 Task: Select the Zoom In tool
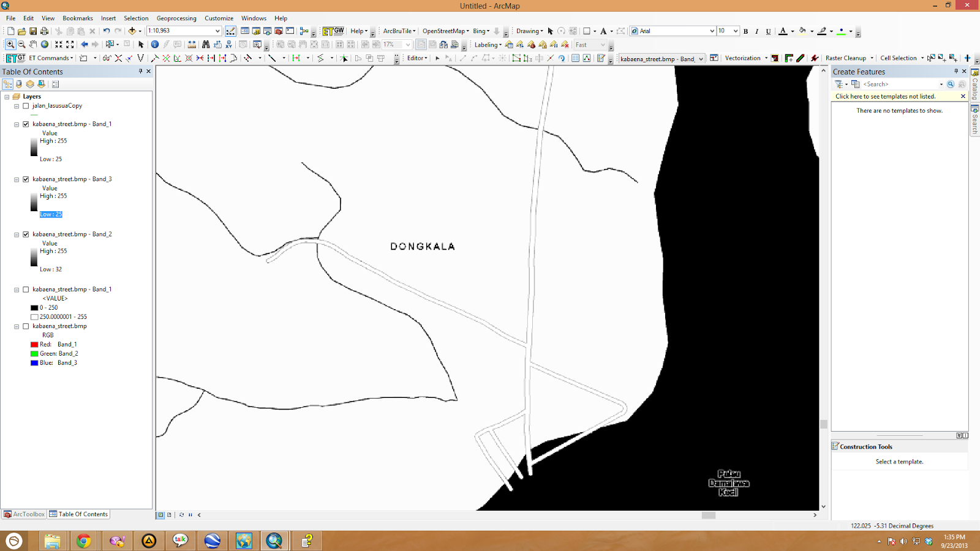point(10,44)
